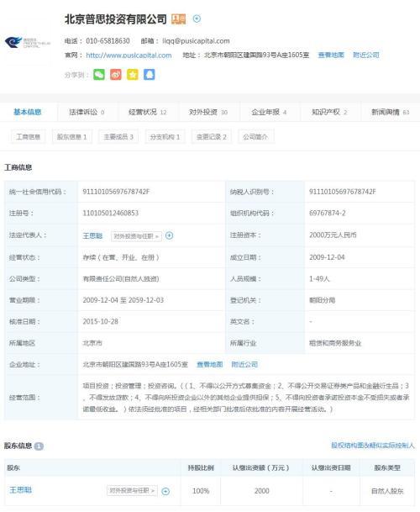Open the 基本信息 tab
The image size is (420, 512).
pos(28,112)
